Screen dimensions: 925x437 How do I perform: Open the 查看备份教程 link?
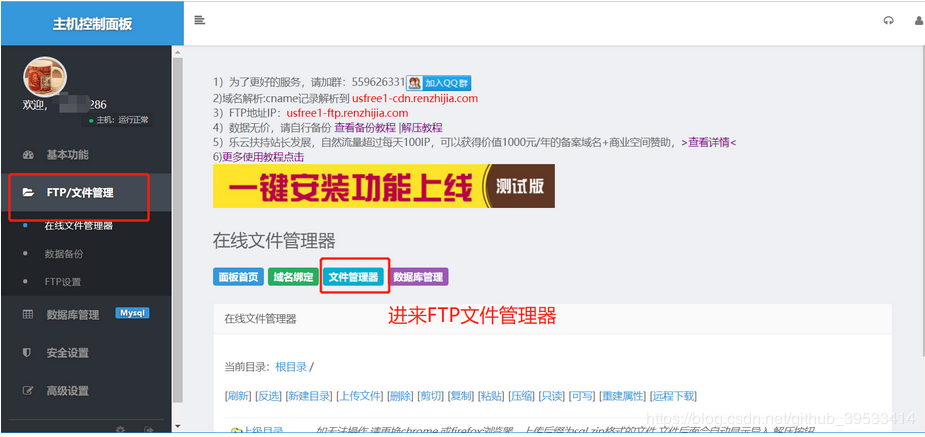(365, 128)
